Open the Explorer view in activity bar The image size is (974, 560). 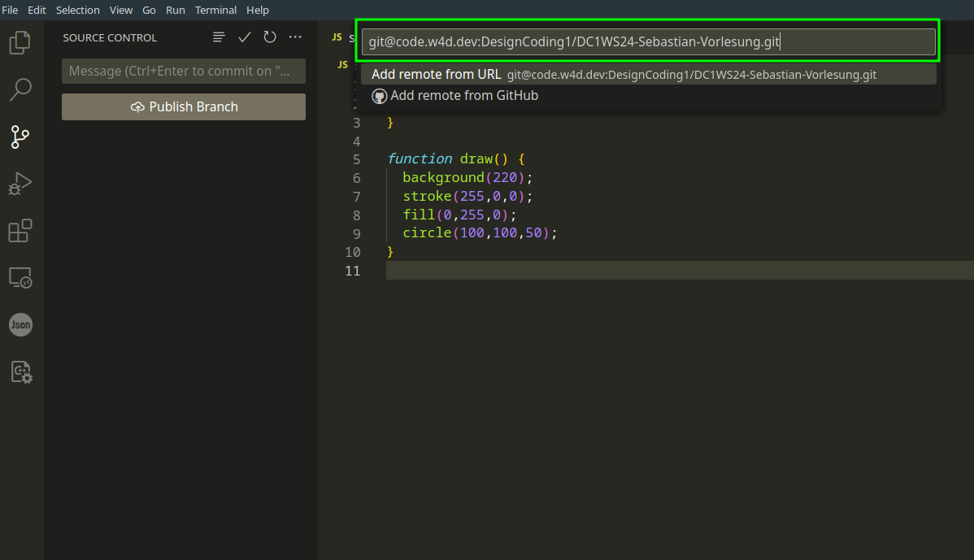[20, 41]
